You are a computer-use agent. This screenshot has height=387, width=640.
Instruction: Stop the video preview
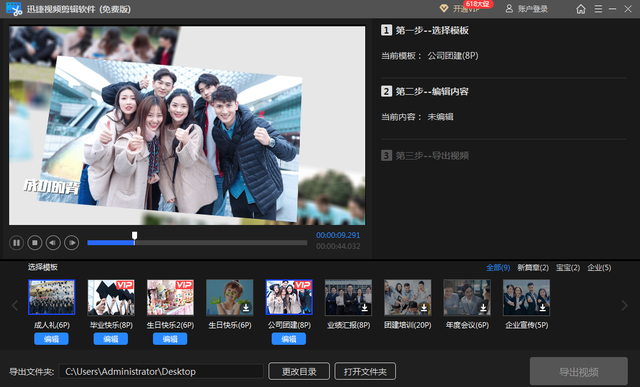(35, 243)
